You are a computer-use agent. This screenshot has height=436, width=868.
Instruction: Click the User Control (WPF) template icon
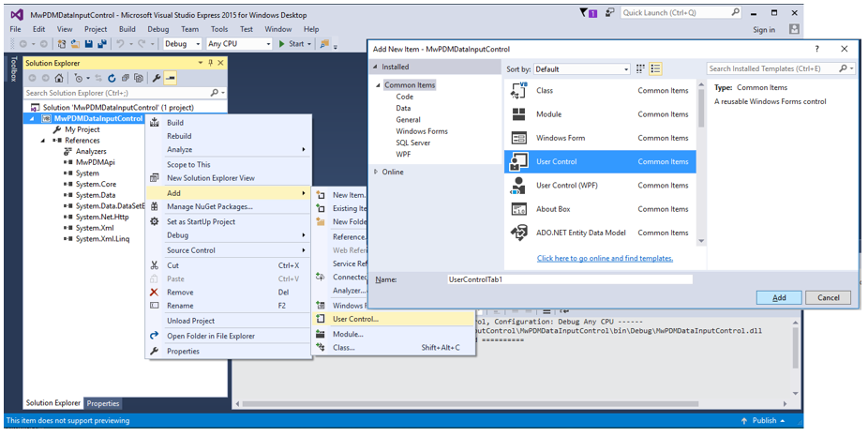click(518, 185)
